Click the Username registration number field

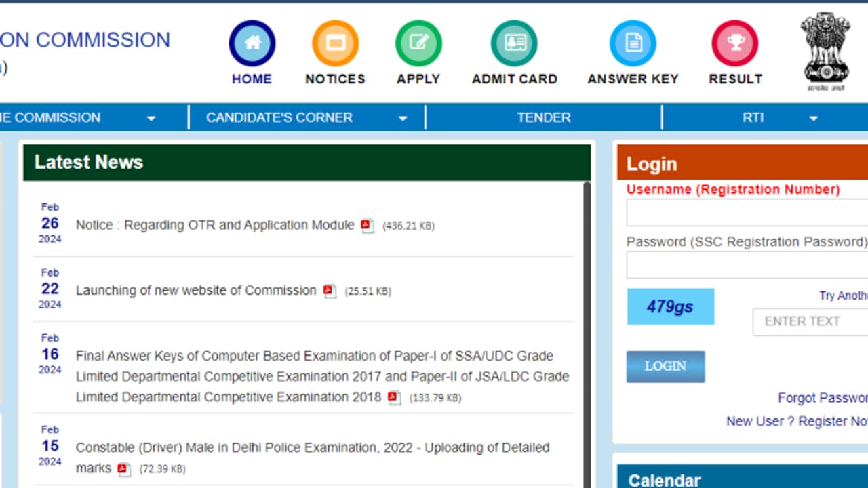747,213
